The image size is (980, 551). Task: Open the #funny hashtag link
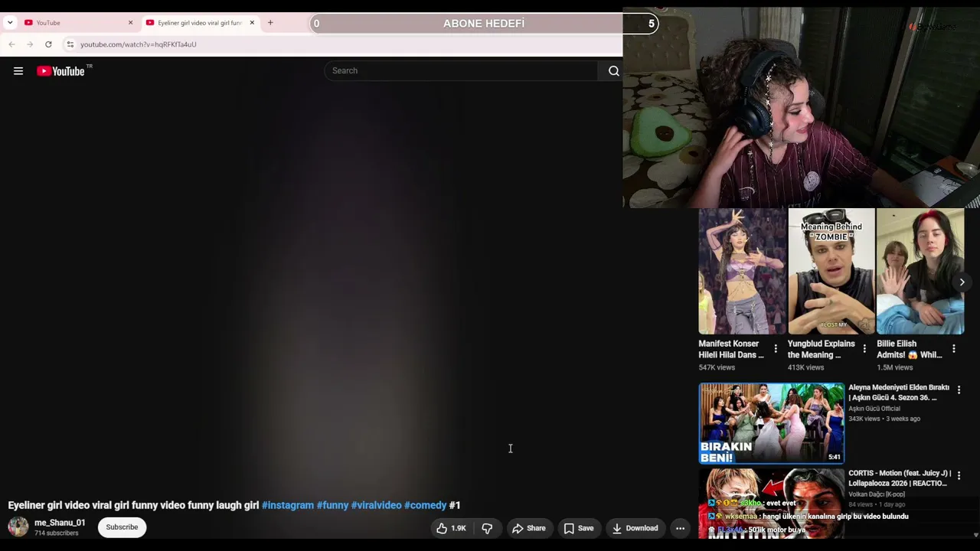click(x=332, y=505)
